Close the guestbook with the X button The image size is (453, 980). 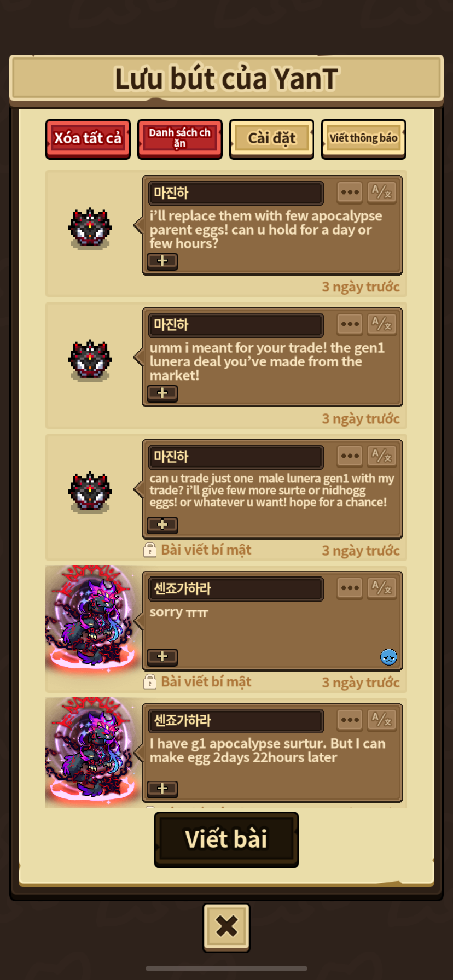[x=226, y=927]
